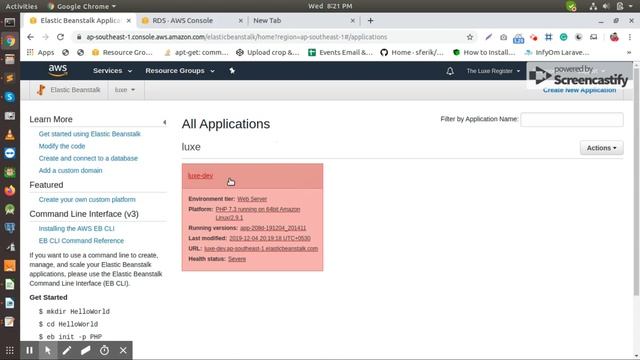Image resolution: width=640 pixels, height=360 pixels.
Task: Open the luxe-dev elasticbeanstalk.com URL
Action: [261, 249]
